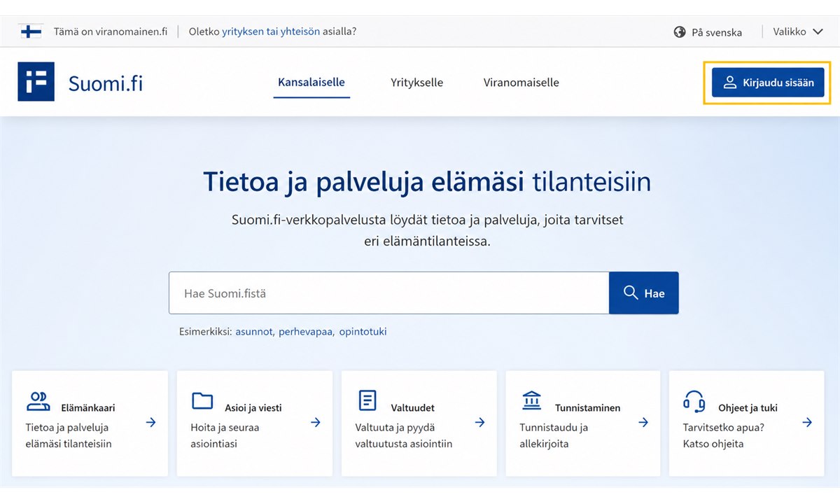This screenshot has width=840, height=504.
Task: Click the Tunnistaminen building icon
Action: tap(531, 400)
